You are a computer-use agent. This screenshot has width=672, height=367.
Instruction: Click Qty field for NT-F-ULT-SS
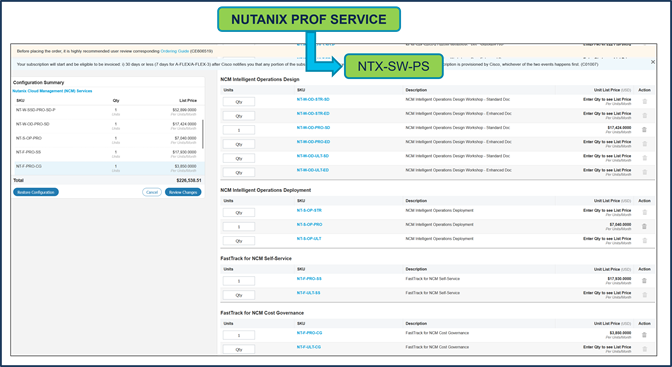click(239, 295)
